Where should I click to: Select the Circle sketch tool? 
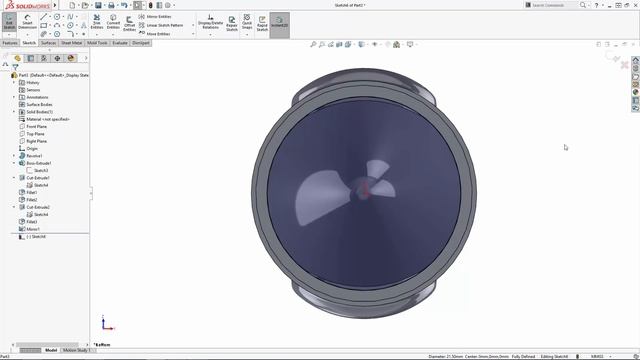(57, 17)
